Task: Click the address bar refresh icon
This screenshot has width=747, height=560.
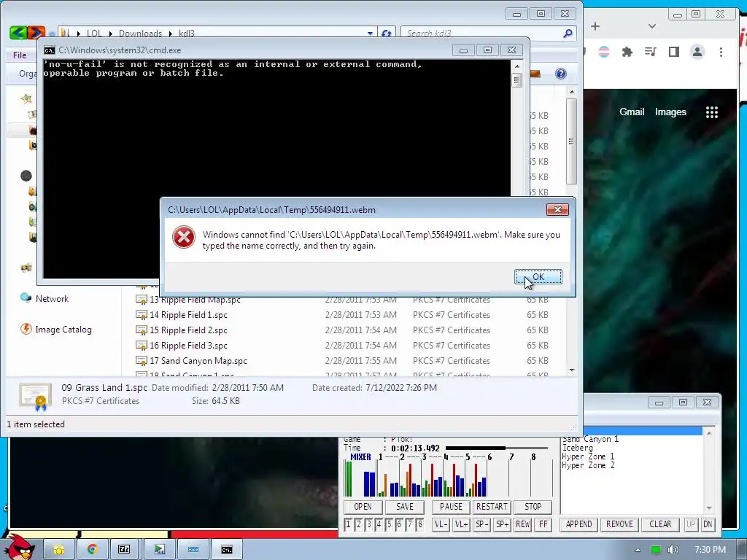Action: pyautogui.click(x=387, y=34)
